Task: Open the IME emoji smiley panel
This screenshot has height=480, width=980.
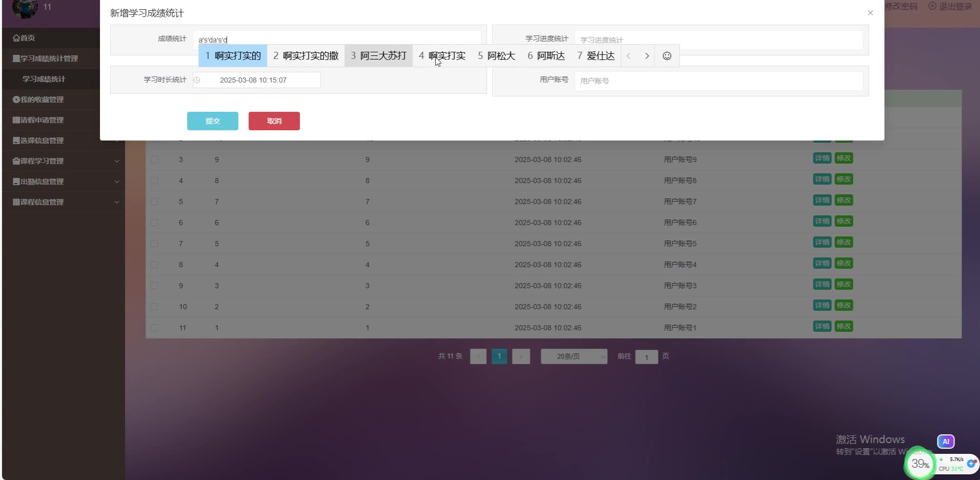Action: pyautogui.click(x=666, y=56)
